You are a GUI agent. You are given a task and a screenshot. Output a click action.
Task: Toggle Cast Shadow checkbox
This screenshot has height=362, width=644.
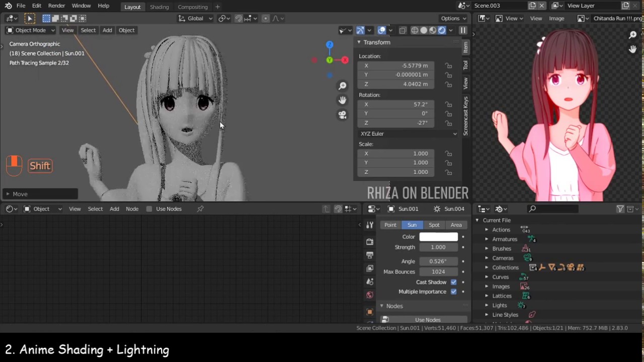pyautogui.click(x=454, y=282)
